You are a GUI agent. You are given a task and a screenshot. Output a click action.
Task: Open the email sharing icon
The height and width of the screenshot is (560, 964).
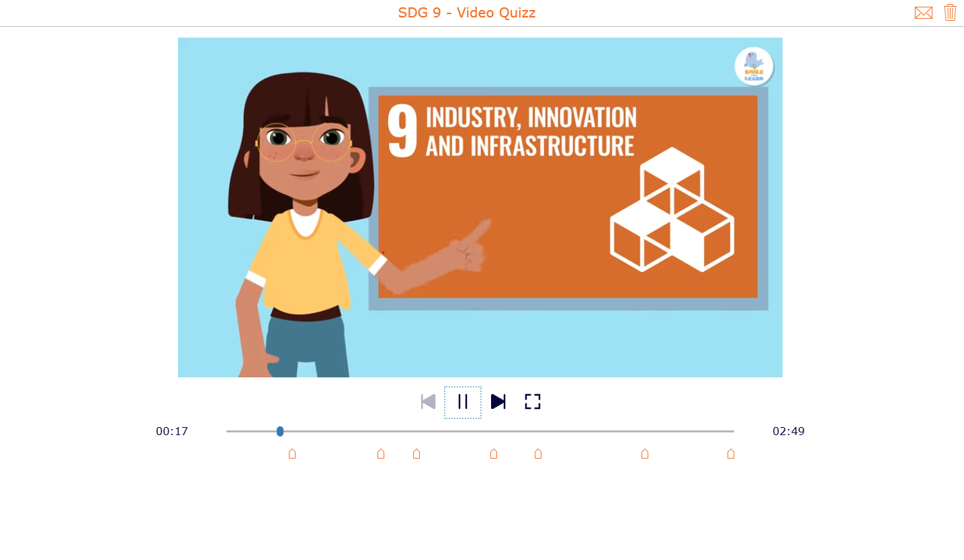[924, 13]
